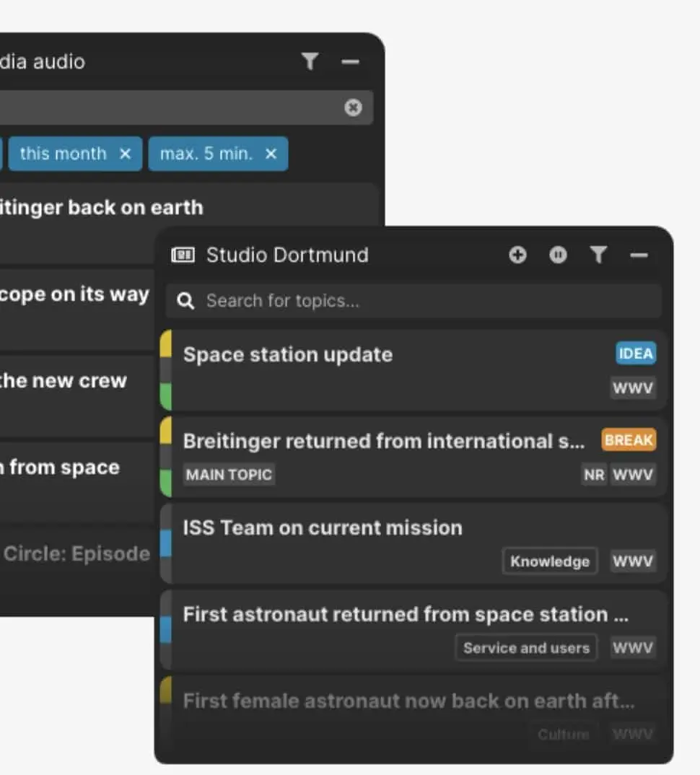Click the Search for topics field

(x=426, y=301)
